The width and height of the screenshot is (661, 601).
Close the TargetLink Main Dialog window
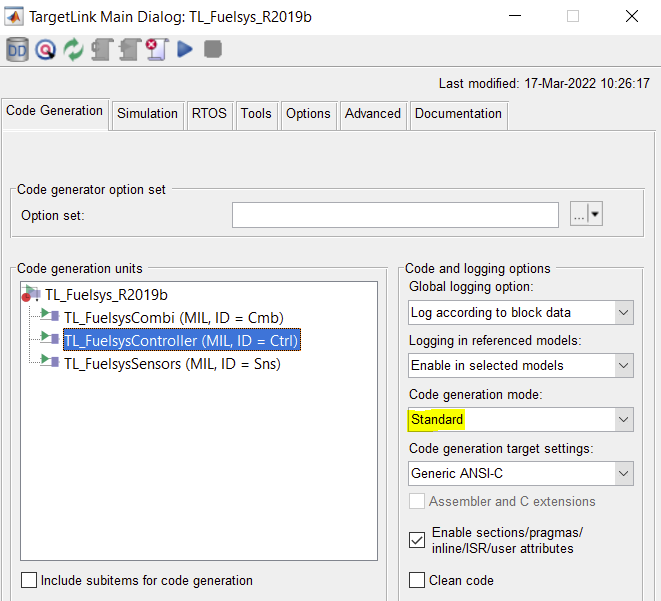point(631,16)
